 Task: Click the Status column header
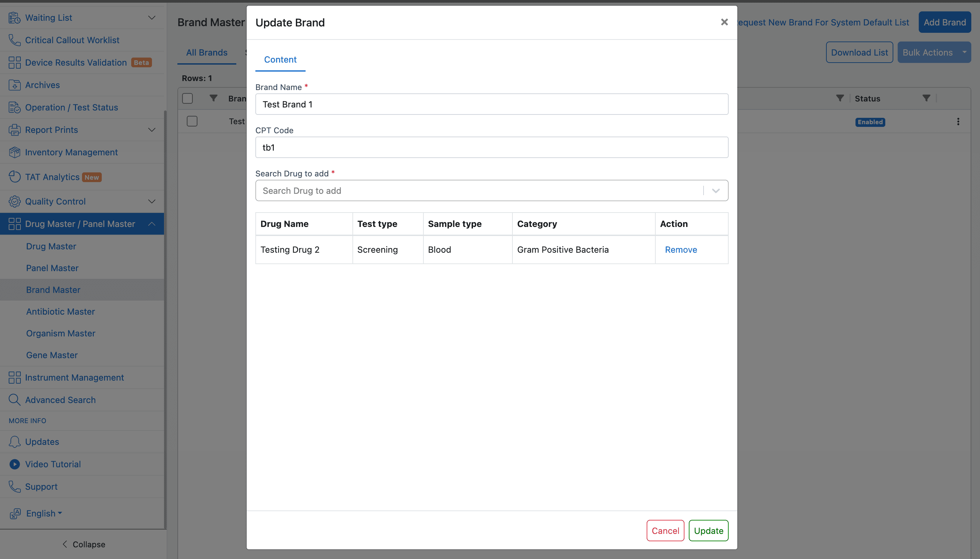(x=867, y=99)
